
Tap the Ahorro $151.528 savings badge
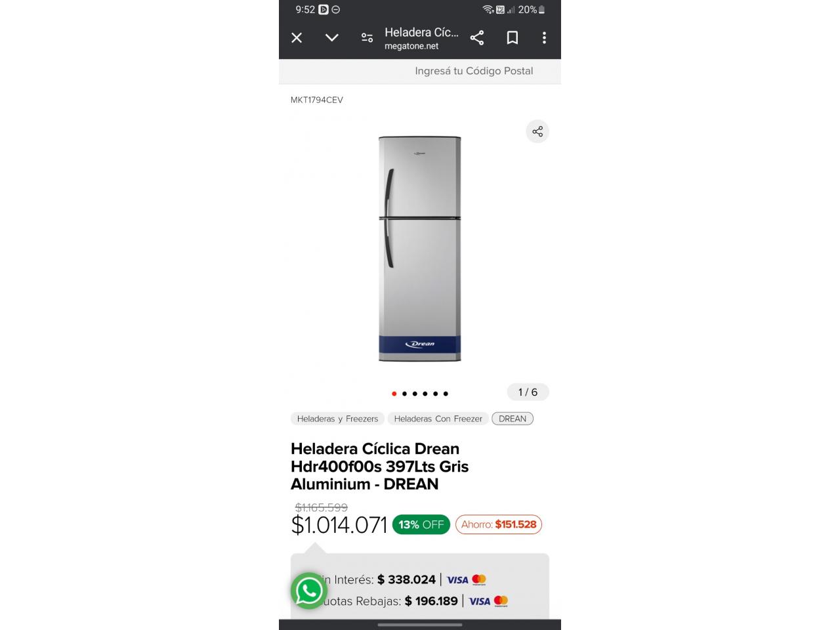(x=499, y=524)
